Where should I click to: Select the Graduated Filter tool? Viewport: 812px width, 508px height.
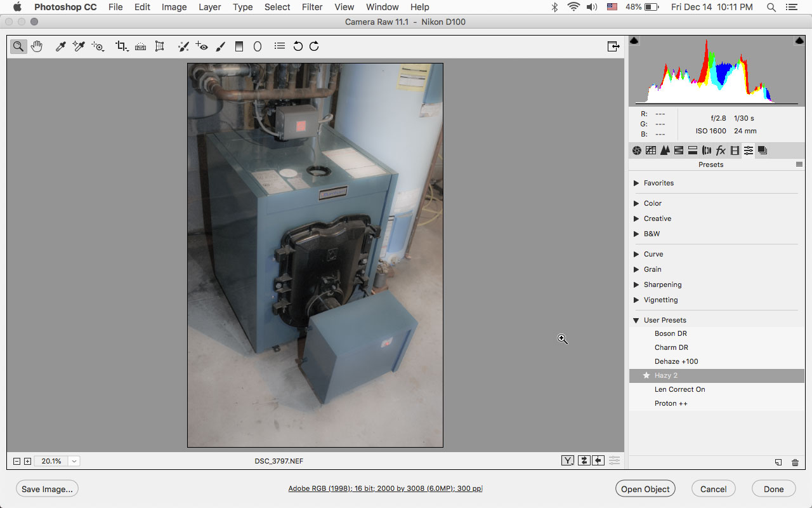[x=239, y=46]
